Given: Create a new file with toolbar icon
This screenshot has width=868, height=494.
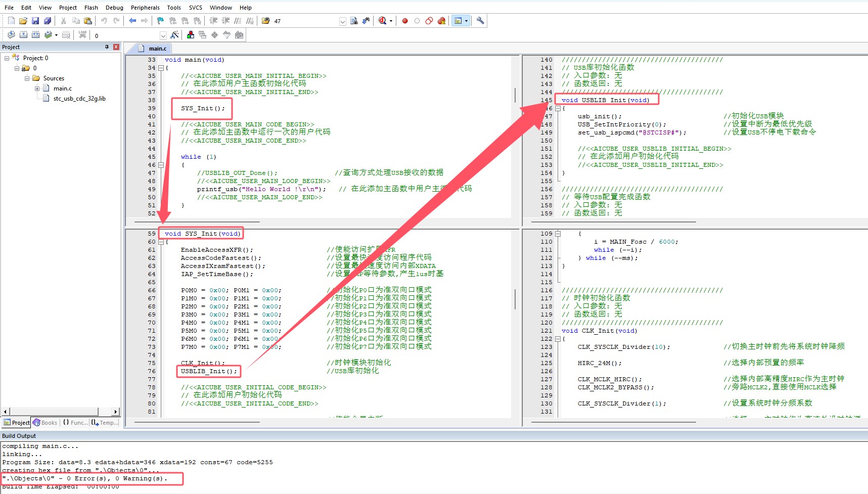Looking at the screenshot, I should point(11,21).
